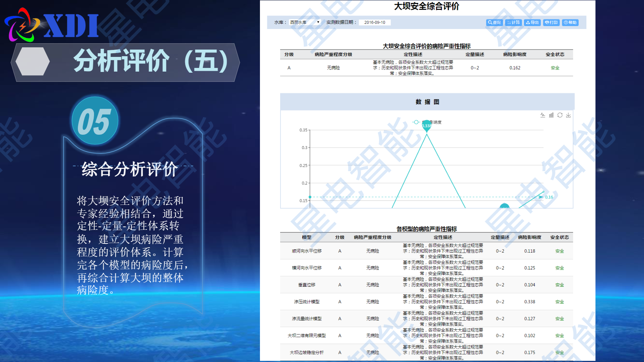
Task: Click the 0.338 peak marker on chart
Action: point(427,126)
